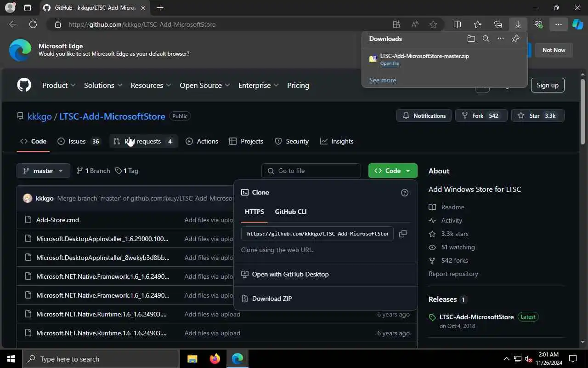Select the GitHub CLI clone tab
Viewport: 588px width, 368px height.
point(290,212)
